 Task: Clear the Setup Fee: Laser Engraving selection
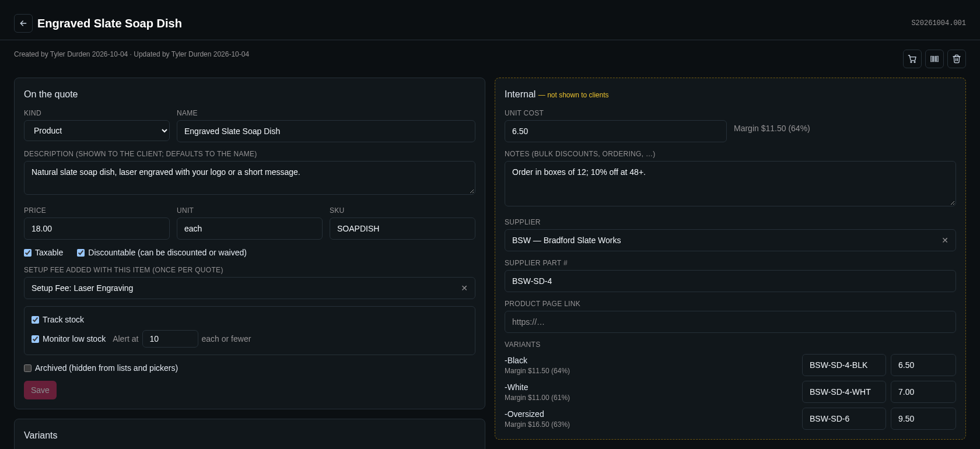(x=464, y=288)
